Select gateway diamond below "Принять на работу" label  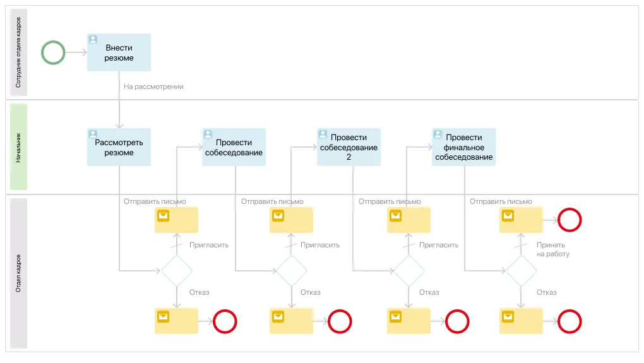[521, 271]
